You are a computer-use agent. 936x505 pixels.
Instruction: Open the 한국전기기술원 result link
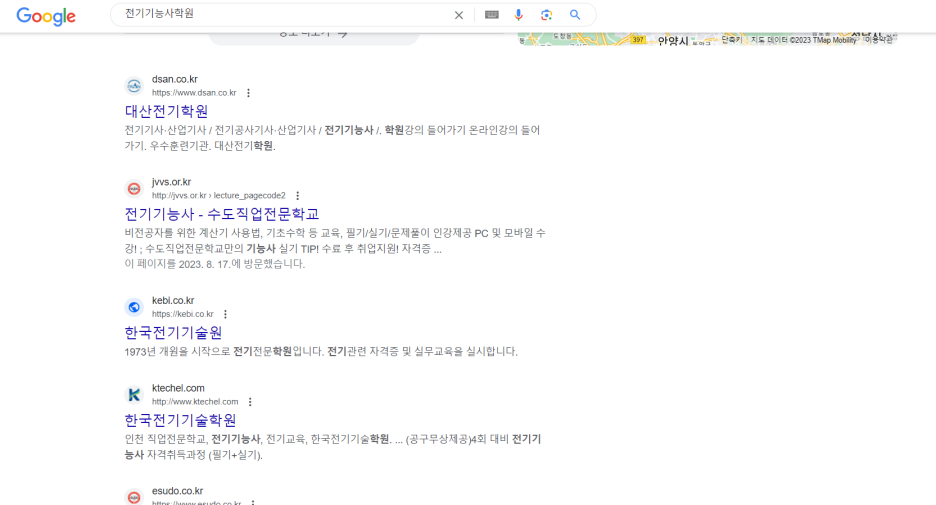point(173,332)
